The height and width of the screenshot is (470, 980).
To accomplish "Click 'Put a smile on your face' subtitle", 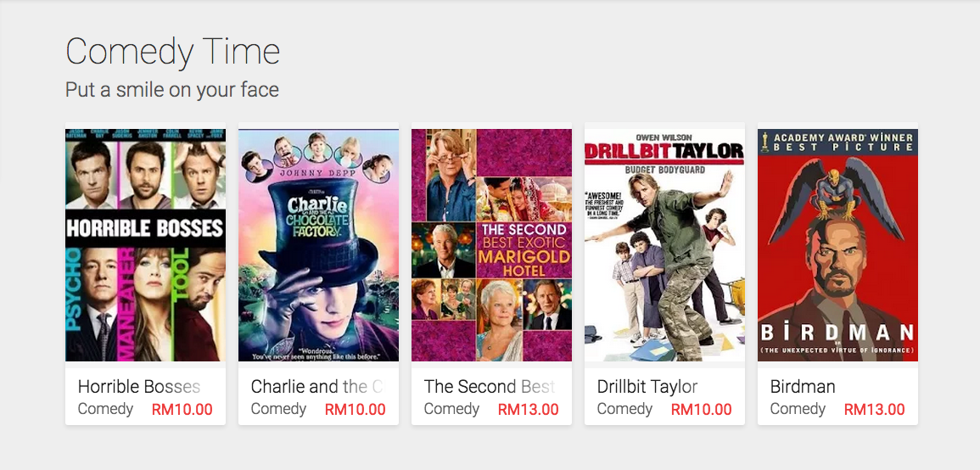I will tap(172, 89).
